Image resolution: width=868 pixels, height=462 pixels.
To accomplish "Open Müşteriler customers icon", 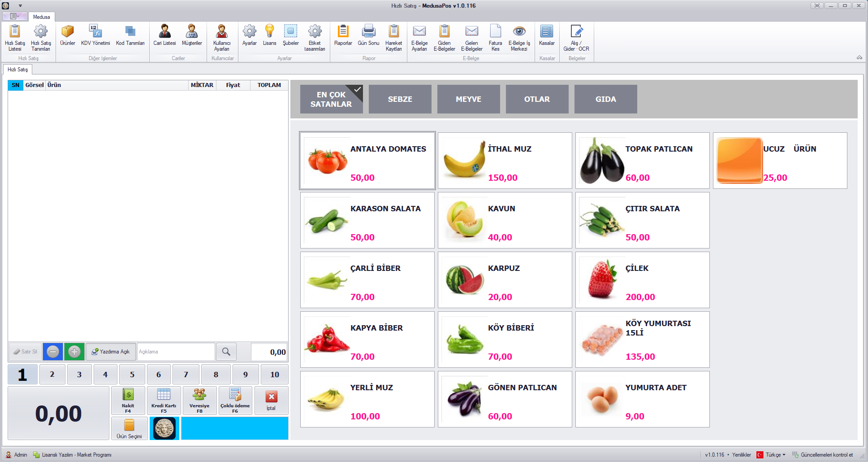I will 192,35.
